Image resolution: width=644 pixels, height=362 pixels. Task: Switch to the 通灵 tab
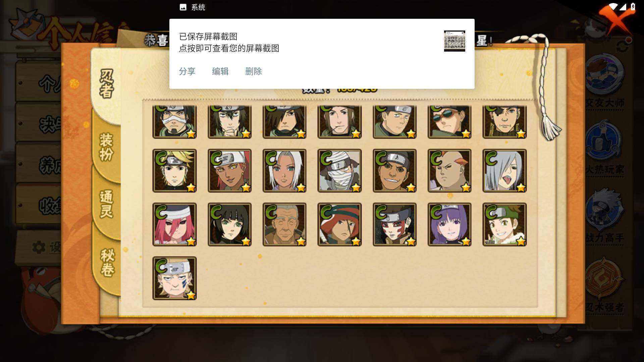tap(107, 204)
